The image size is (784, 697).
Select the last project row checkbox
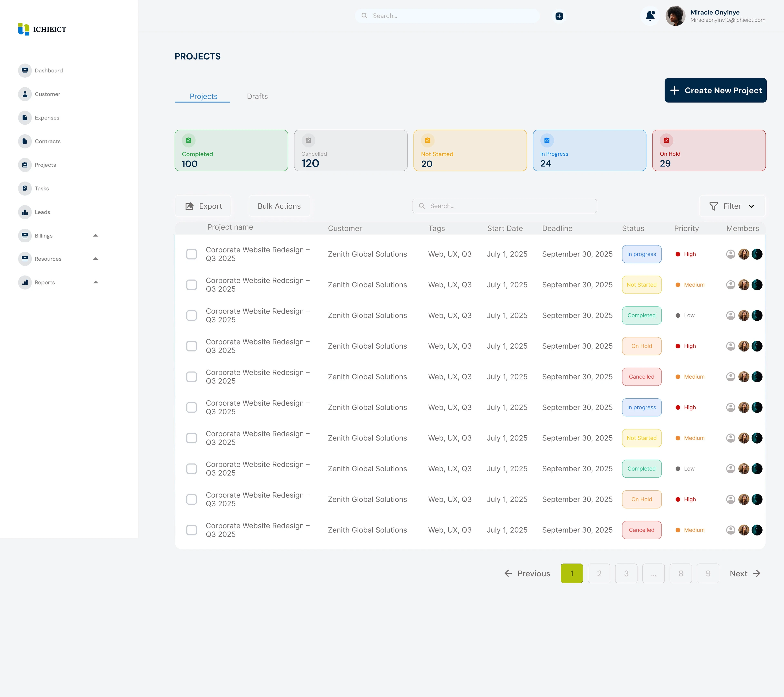pos(191,530)
